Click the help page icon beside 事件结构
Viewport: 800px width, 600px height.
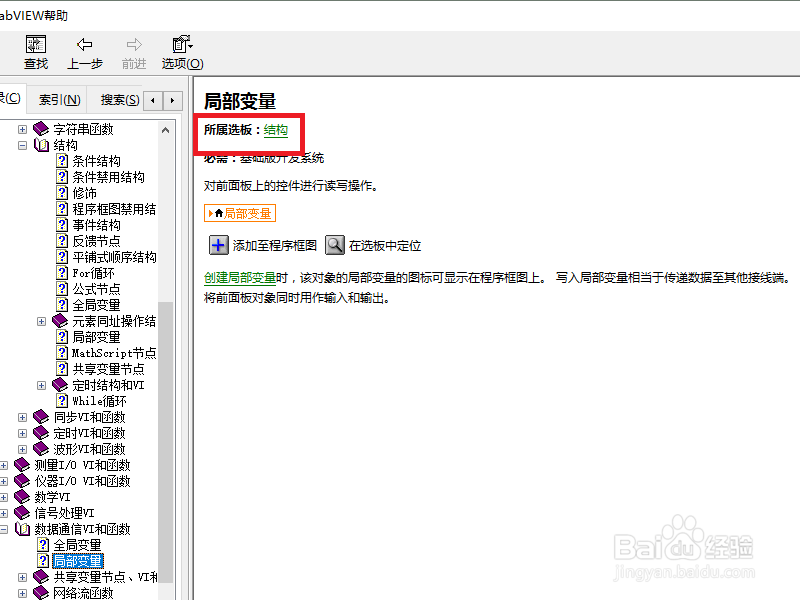(x=62, y=225)
